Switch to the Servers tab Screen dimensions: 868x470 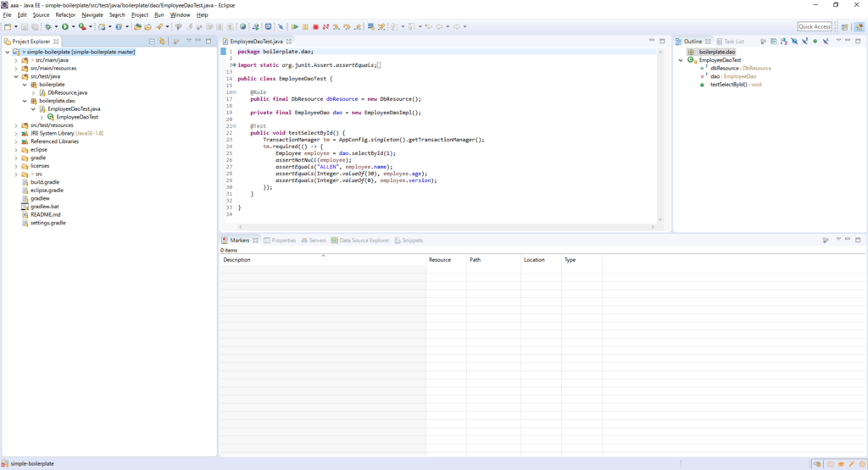coord(314,241)
